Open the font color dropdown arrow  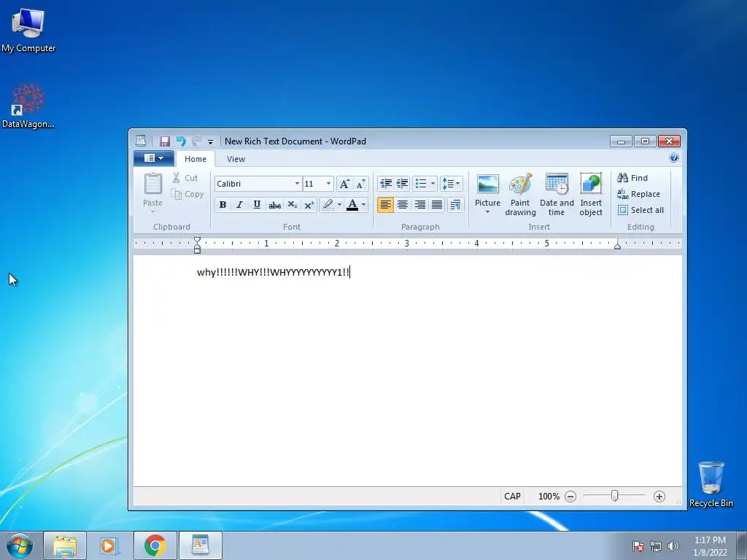click(x=363, y=205)
